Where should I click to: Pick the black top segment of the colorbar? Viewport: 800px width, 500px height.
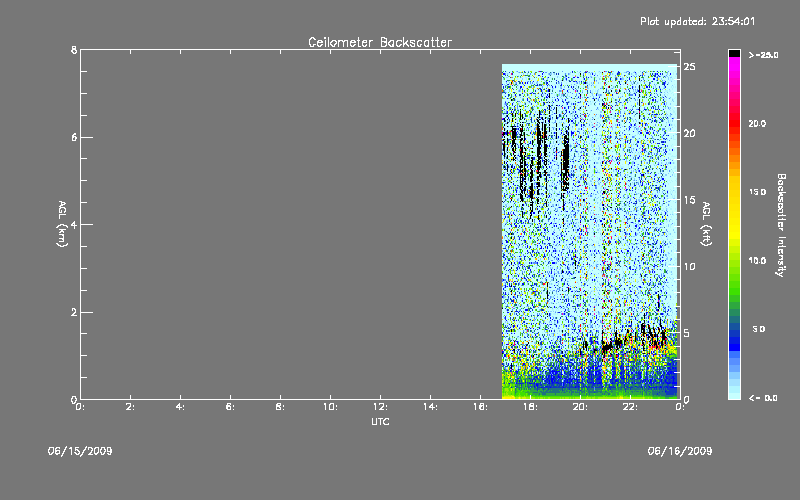coord(734,53)
